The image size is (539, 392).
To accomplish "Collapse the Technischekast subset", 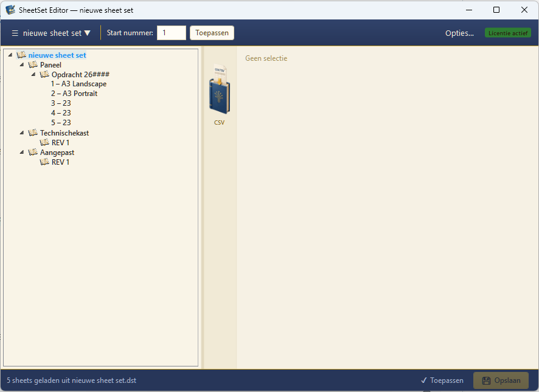I will (22, 132).
